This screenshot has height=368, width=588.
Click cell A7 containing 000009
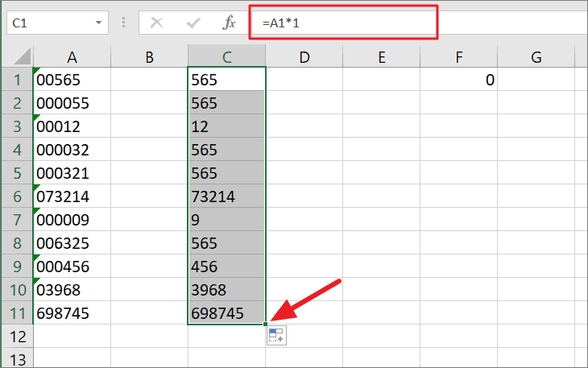coord(72,220)
